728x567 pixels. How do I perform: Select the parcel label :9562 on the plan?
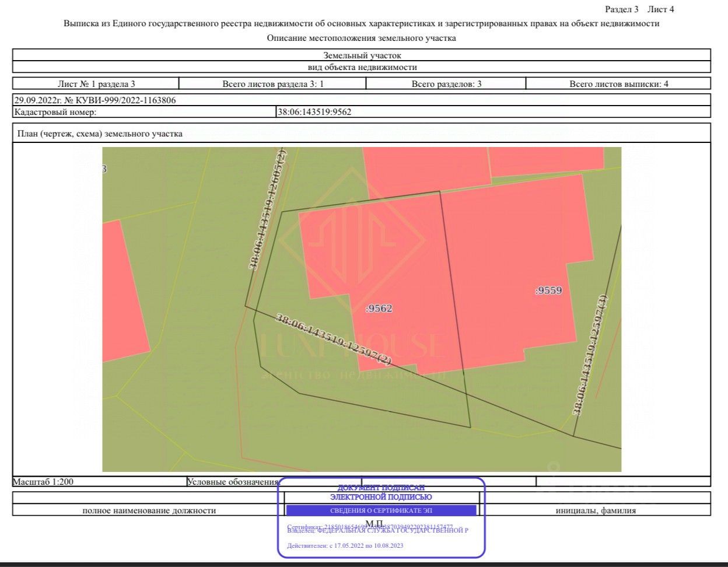pos(379,309)
